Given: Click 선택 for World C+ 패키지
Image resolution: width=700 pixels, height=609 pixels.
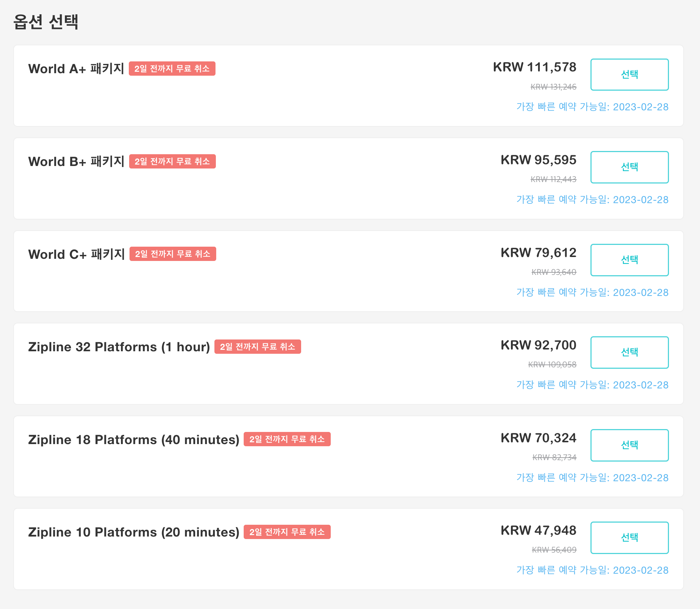Looking at the screenshot, I should (629, 260).
